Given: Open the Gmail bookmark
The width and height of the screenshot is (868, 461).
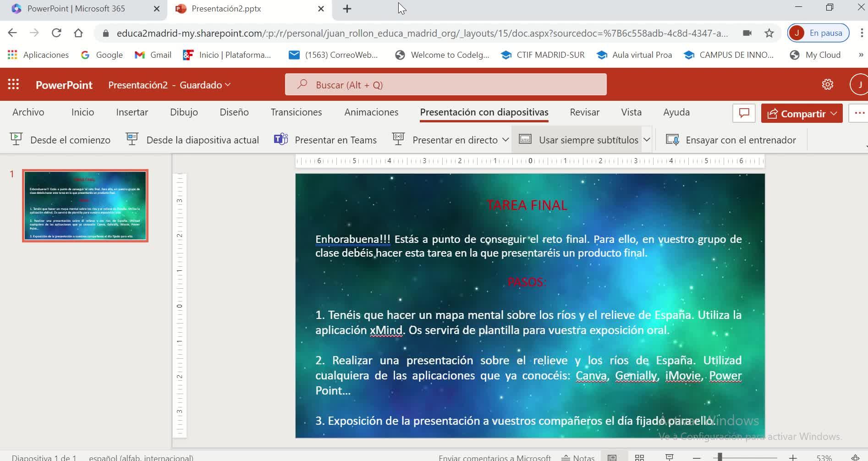Looking at the screenshot, I should pyautogui.click(x=153, y=55).
